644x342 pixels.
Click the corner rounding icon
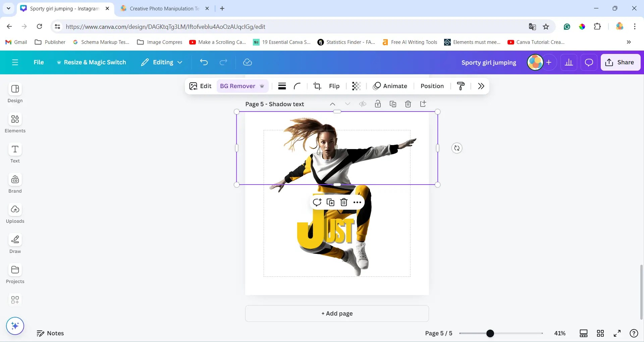click(297, 86)
